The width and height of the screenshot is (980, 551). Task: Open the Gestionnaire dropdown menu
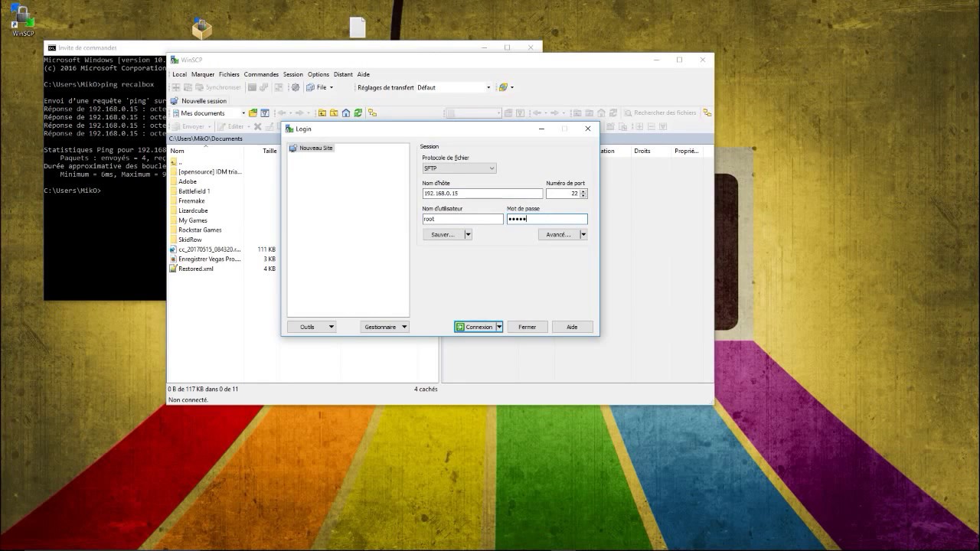click(x=384, y=327)
